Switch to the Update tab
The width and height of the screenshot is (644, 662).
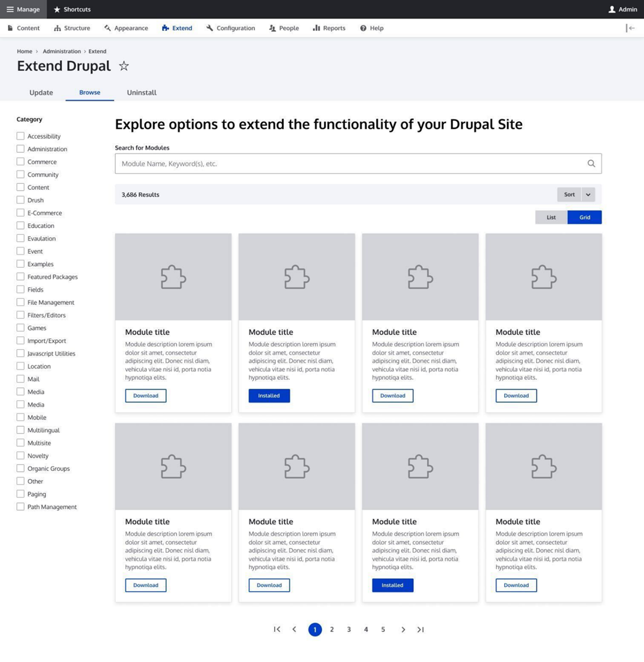pos(41,93)
